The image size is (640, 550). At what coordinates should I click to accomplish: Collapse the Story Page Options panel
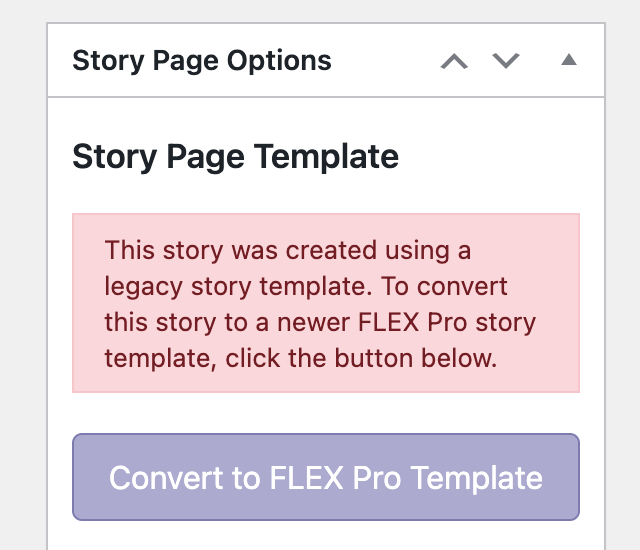pyautogui.click(x=569, y=61)
